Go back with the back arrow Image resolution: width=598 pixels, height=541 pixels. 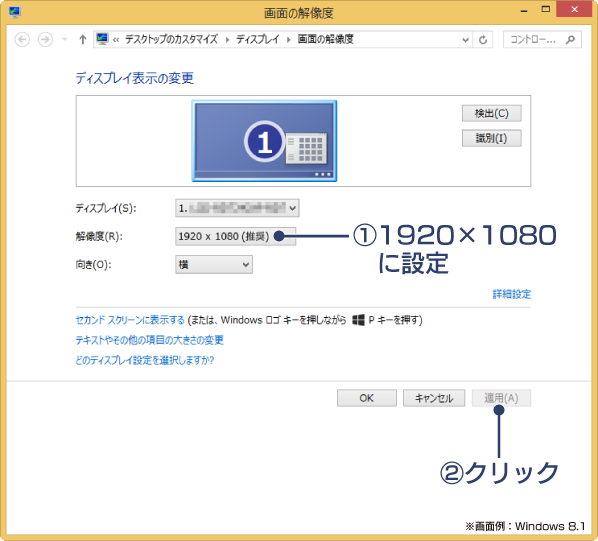[22, 39]
